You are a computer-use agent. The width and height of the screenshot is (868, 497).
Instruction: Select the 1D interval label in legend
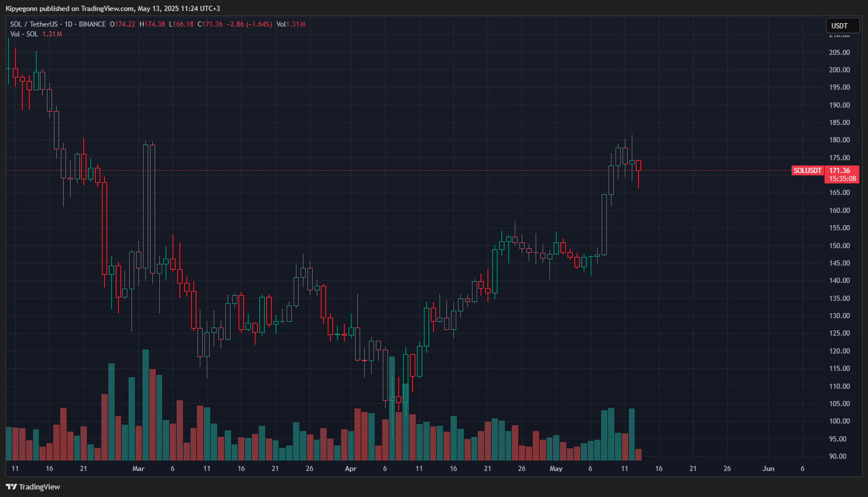pos(68,24)
